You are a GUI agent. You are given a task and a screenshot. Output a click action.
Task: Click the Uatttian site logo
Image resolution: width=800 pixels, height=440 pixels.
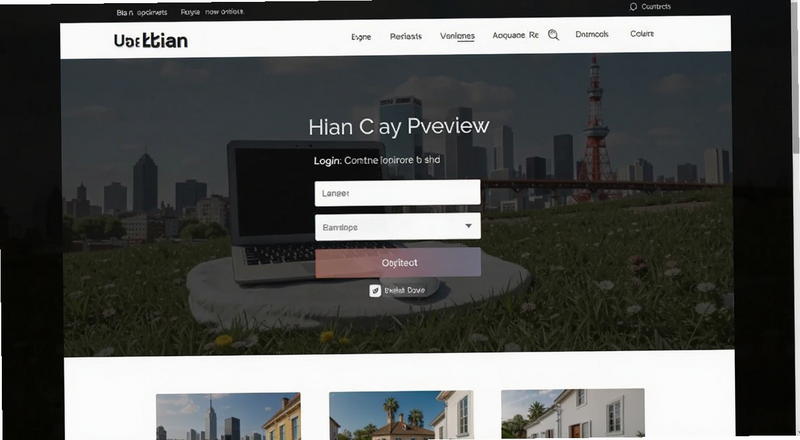[151, 40]
